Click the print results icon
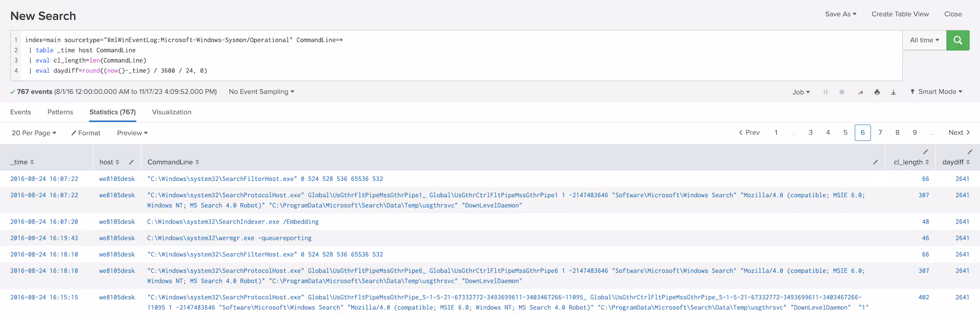980x316 pixels. coord(877,92)
